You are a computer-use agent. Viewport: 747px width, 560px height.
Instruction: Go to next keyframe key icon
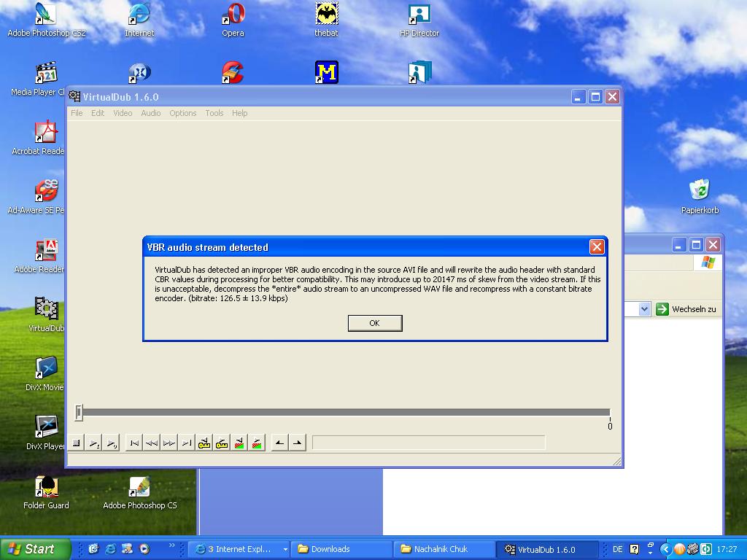(x=222, y=443)
